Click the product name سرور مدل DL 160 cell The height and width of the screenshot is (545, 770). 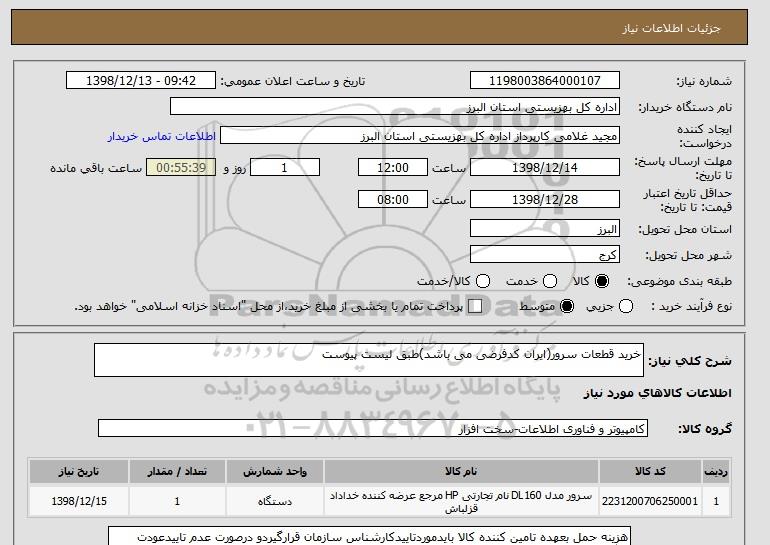(x=461, y=501)
